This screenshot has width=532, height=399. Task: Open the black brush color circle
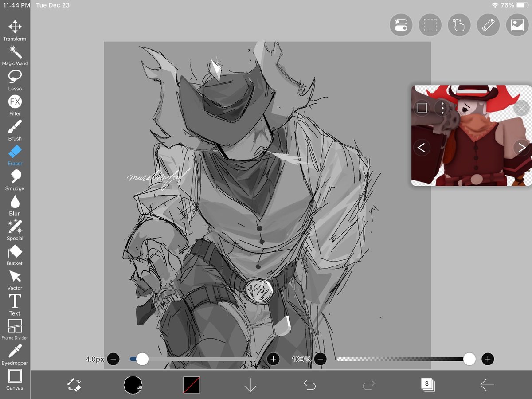[133, 385]
